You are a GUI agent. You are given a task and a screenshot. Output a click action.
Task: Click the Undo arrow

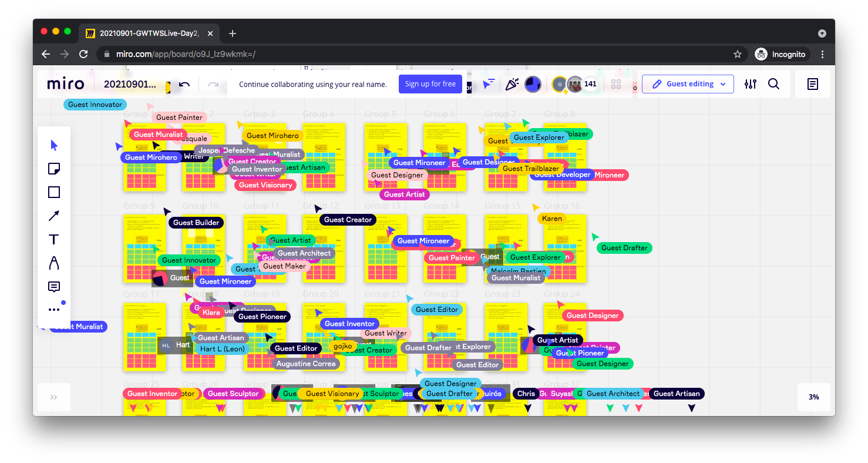pos(184,85)
